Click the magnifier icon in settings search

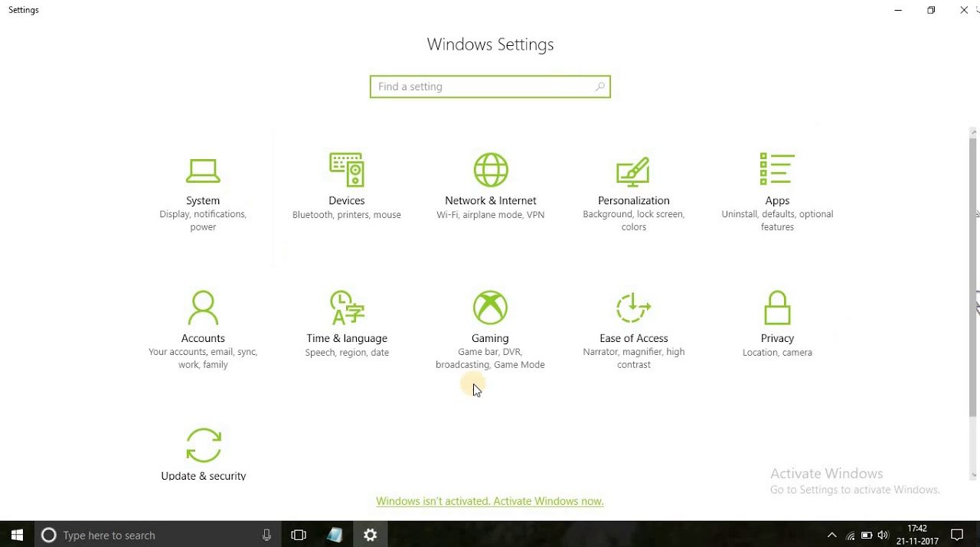pyautogui.click(x=600, y=86)
